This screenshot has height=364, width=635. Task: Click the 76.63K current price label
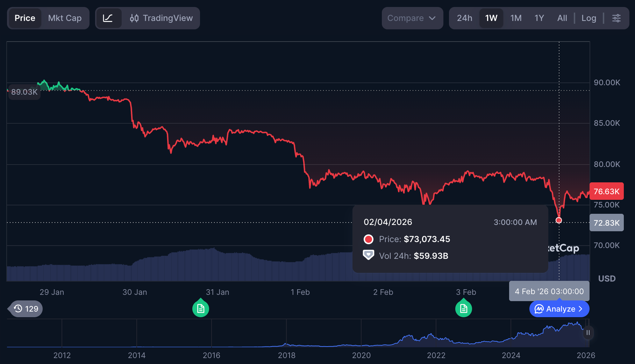(606, 191)
